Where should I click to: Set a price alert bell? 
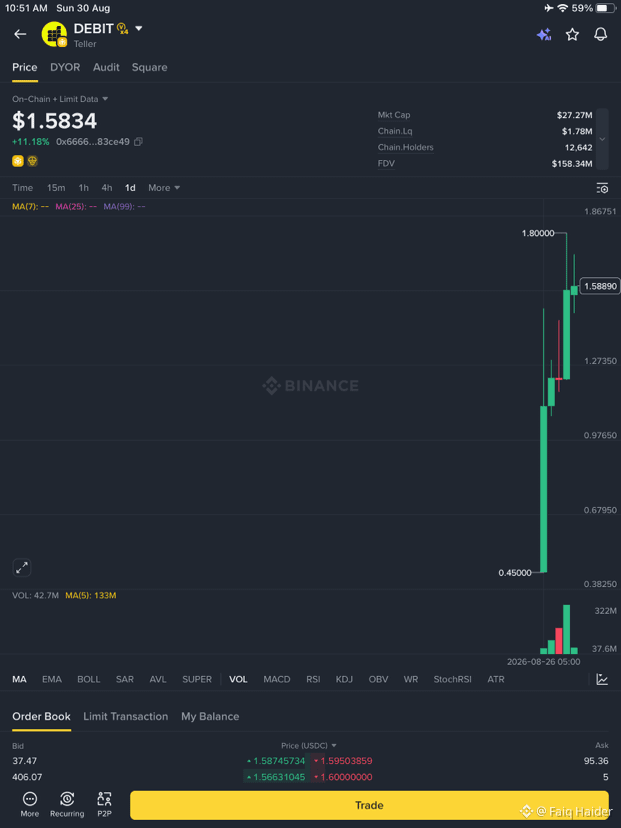(600, 34)
